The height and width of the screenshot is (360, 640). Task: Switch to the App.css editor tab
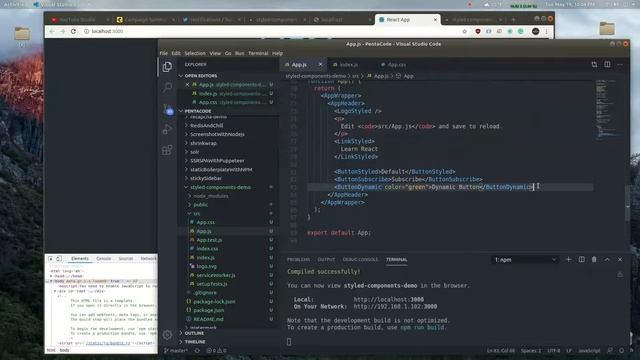(x=396, y=64)
